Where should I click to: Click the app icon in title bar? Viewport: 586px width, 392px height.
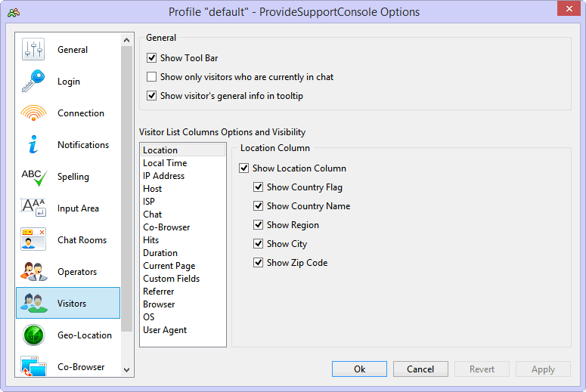coord(14,12)
